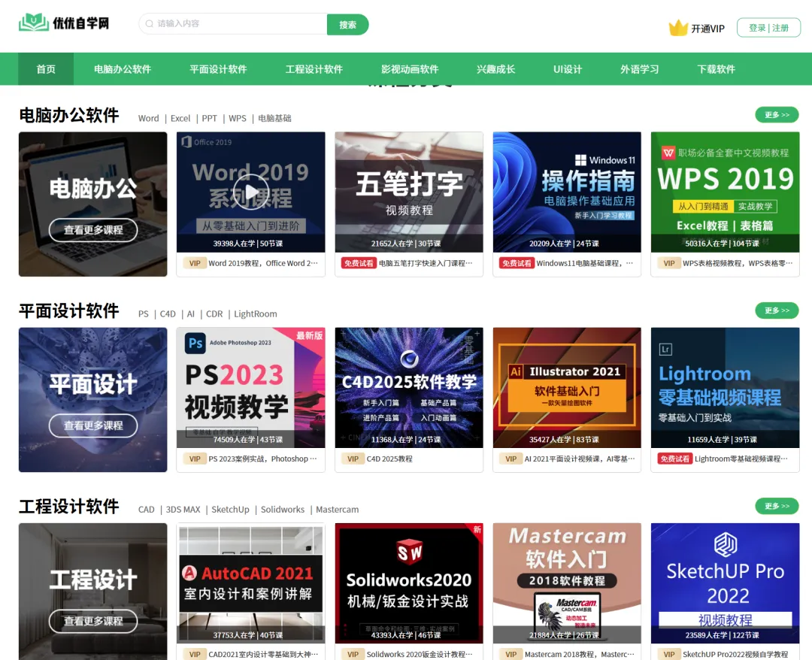Go to 首页 nav tab
Image resolution: width=812 pixels, height=660 pixels.
coord(46,69)
